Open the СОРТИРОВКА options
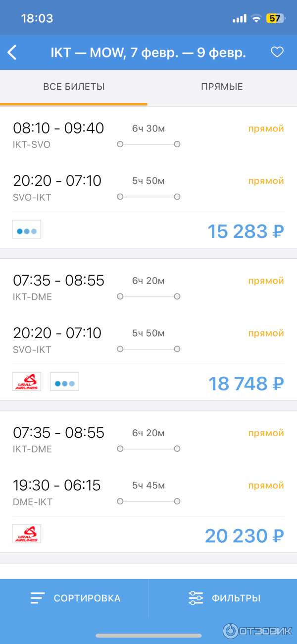Viewport: 297px width, 644px height. click(87, 598)
